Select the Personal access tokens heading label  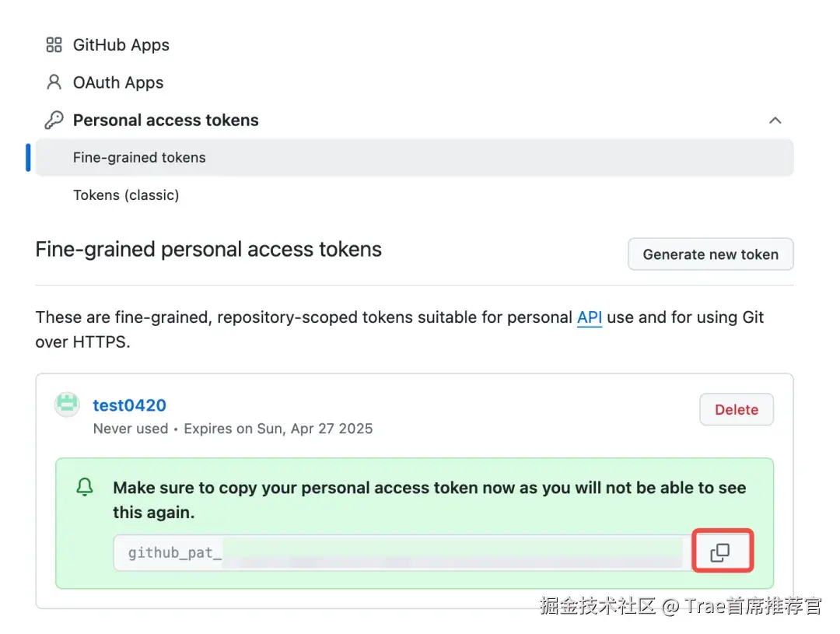coord(166,120)
